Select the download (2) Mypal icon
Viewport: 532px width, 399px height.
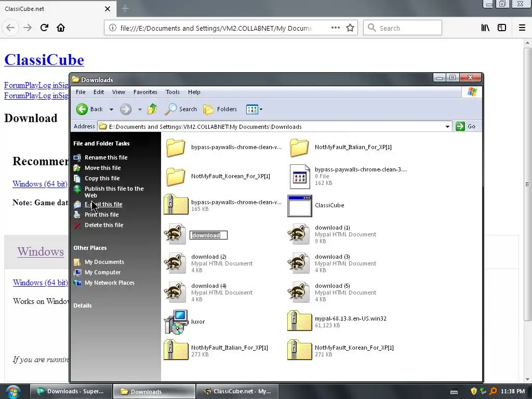175,263
